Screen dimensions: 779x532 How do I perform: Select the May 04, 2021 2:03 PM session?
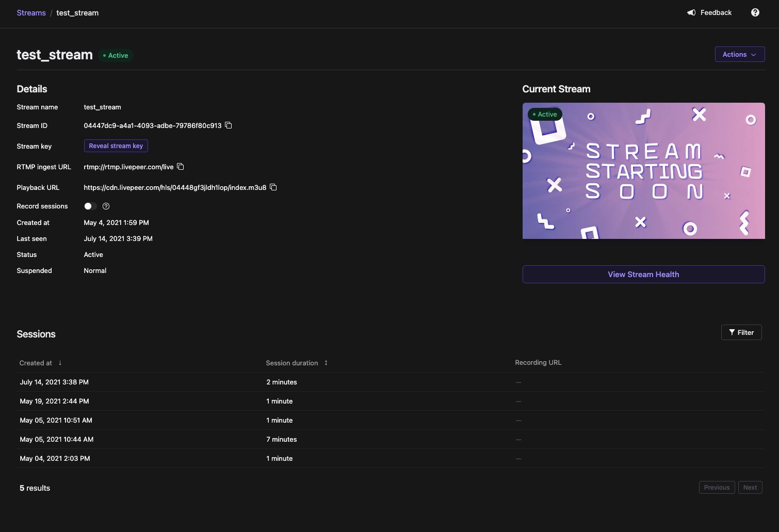(391, 458)
